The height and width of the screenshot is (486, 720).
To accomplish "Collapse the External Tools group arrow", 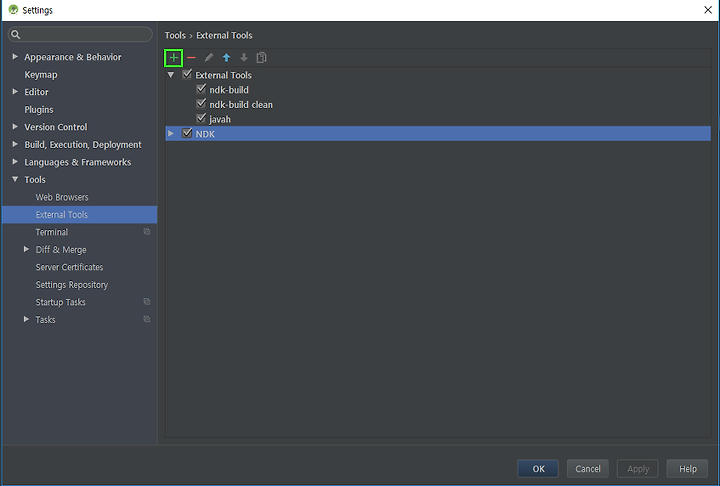I will point(171,74).
